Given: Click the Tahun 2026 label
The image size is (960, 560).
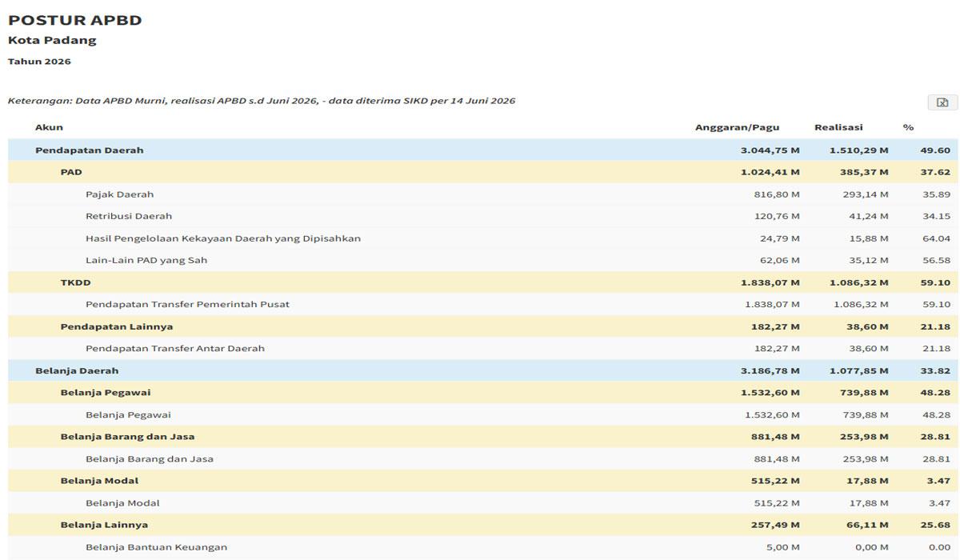Looking at the screenshot, I should click(x=39, y=62).
